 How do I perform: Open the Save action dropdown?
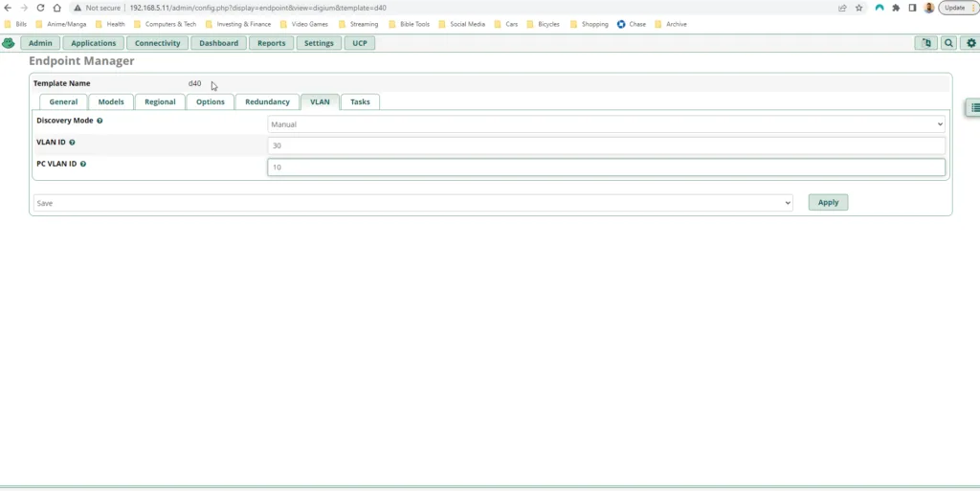pos(413,203)
